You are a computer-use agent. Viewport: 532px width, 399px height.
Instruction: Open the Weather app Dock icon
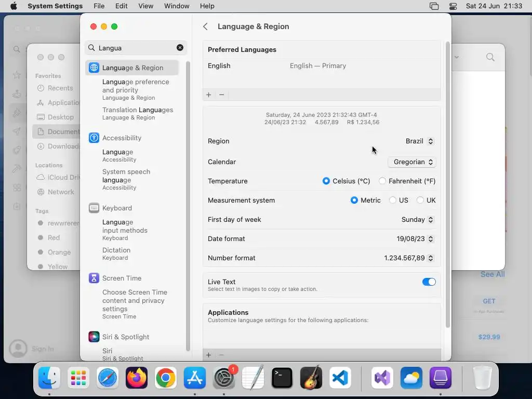(411, 378)
